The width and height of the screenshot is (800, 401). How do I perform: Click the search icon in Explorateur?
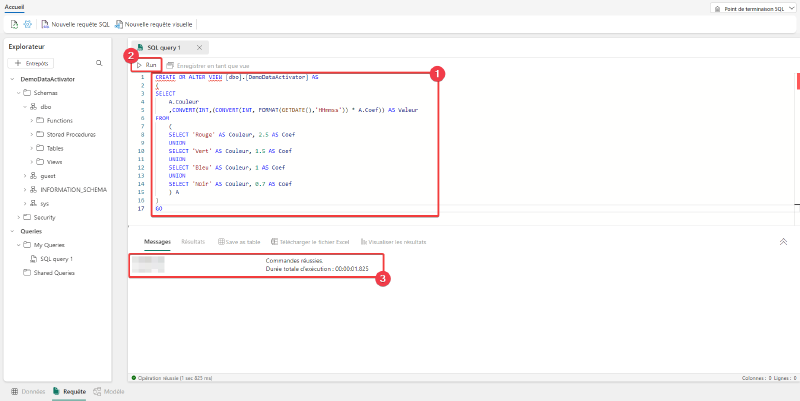99,63
